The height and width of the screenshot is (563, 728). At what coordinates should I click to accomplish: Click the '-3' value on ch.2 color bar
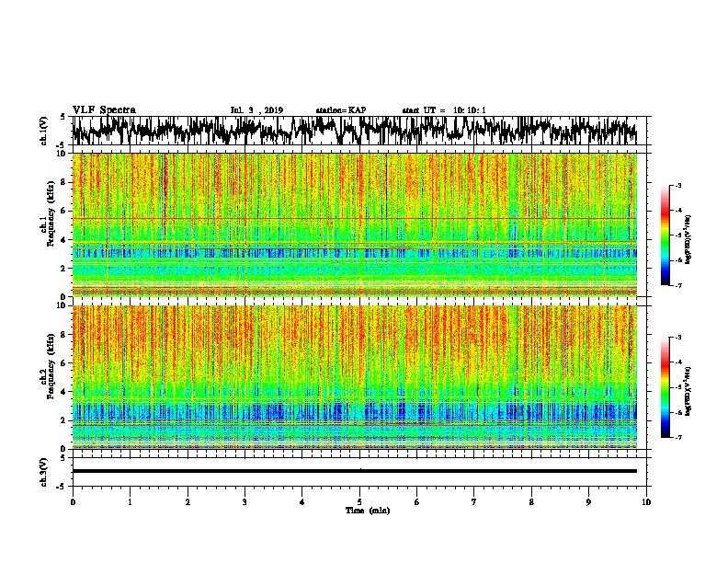[x=677, y=338]
